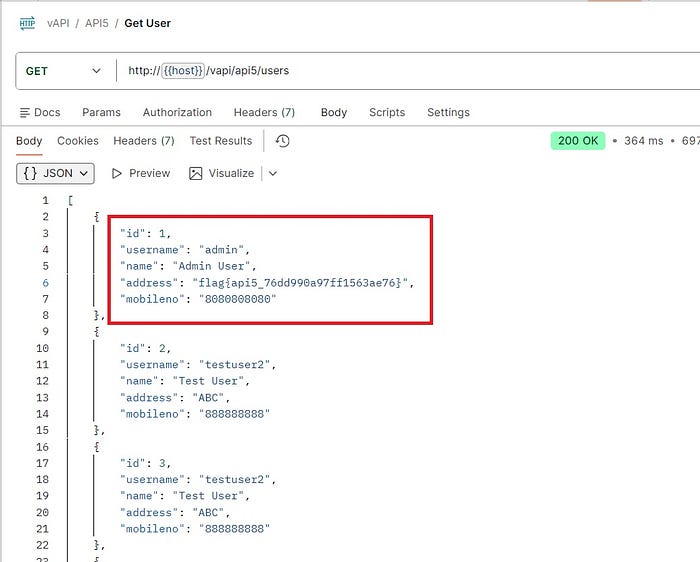Screen dimensions: 700x562
Task: Click the Preview play icon
Action: [117, 173]
